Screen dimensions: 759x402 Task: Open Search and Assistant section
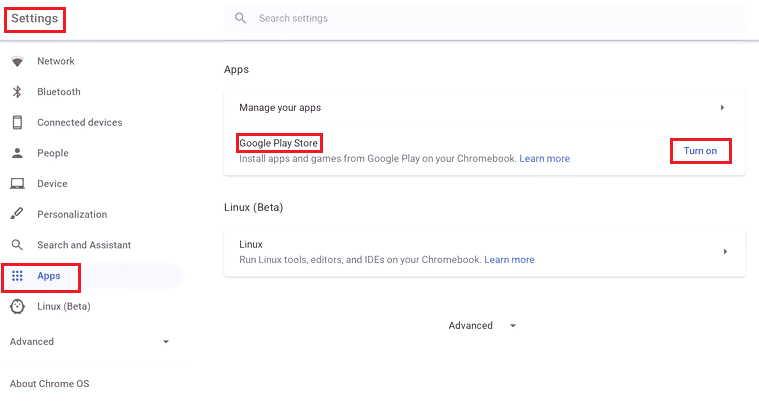click(84, 245)
